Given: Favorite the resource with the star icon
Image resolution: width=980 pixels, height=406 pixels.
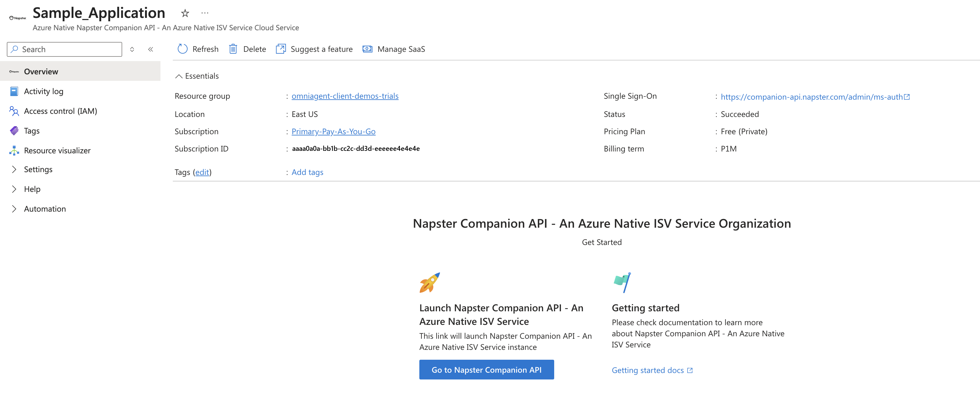Looking at the screenshot, I should point(185,13).
